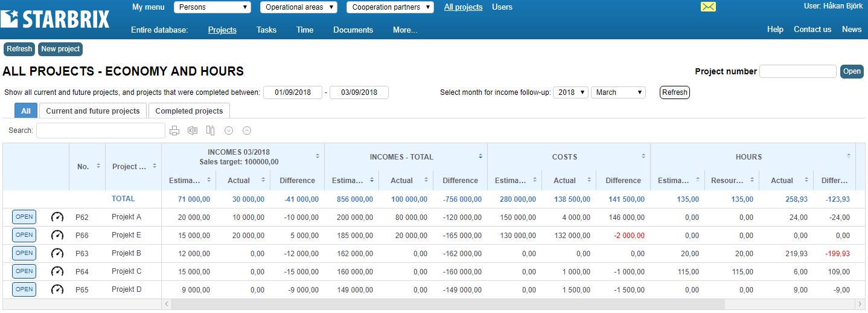Click OPEN button for Projekt E
This screenshot has height=313, width=868.
(x=24, y=235)
